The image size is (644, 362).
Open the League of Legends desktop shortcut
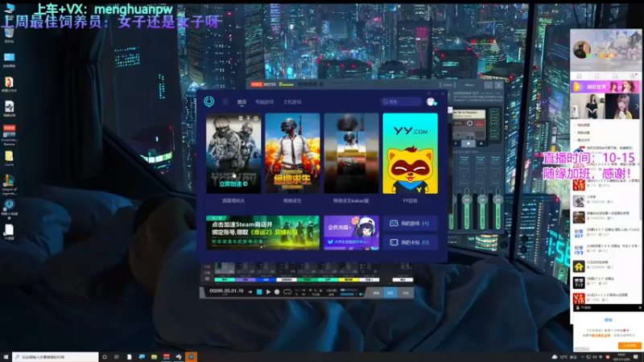tap(9, 185)
